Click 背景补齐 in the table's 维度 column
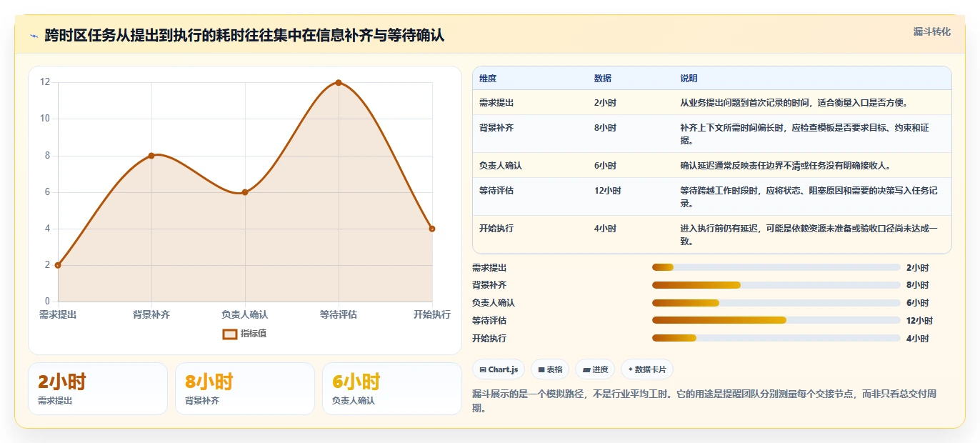 [x=496, y=128]
